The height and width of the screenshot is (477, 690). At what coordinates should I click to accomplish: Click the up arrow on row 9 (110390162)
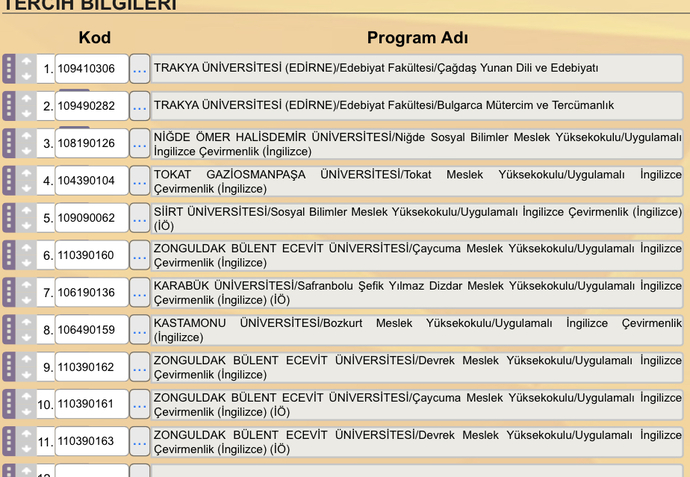pos(26,360)
